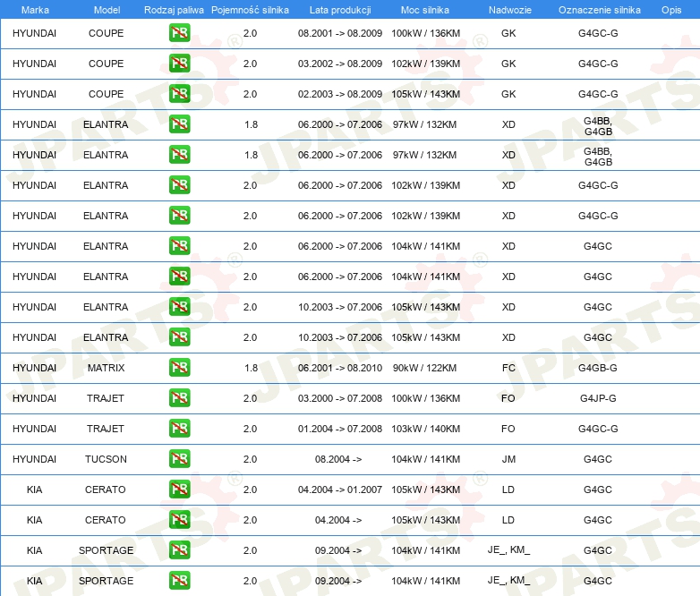Click fuel icon for CERATO with open-ended production
Viewport: 700px width, 596px height.
[x=179, y=520]
